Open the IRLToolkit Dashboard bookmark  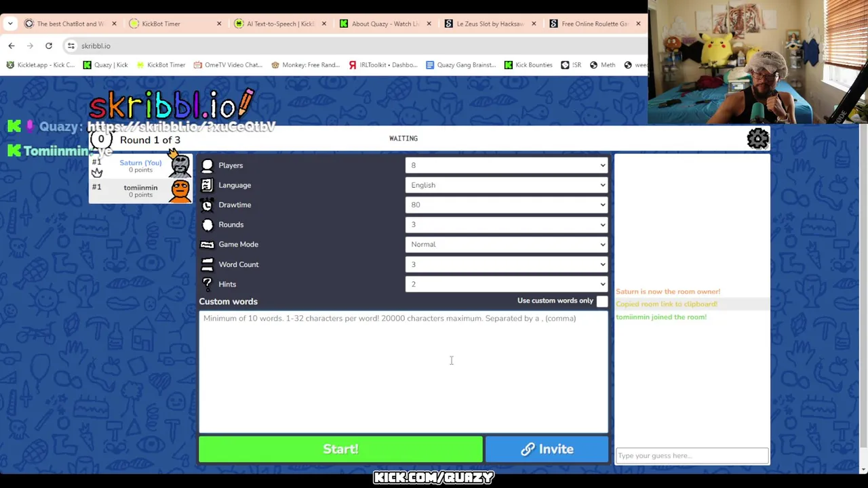(x=383, y=65)
